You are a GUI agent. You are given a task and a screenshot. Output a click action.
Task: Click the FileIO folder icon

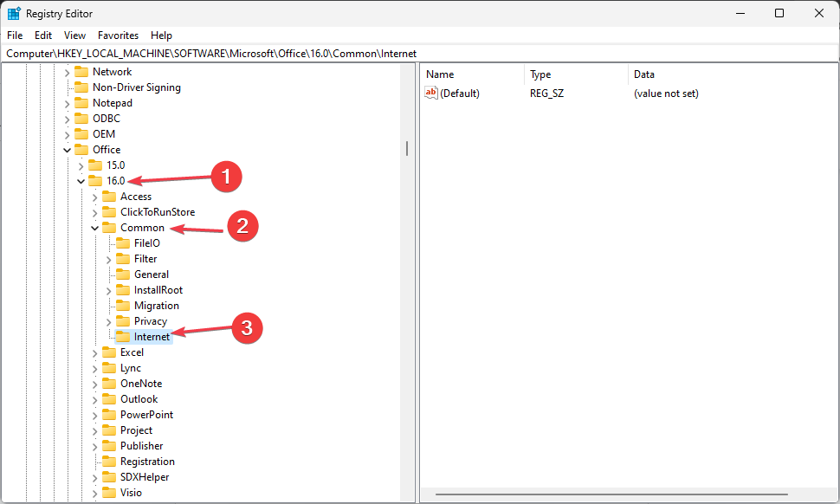tap(123, 243)
